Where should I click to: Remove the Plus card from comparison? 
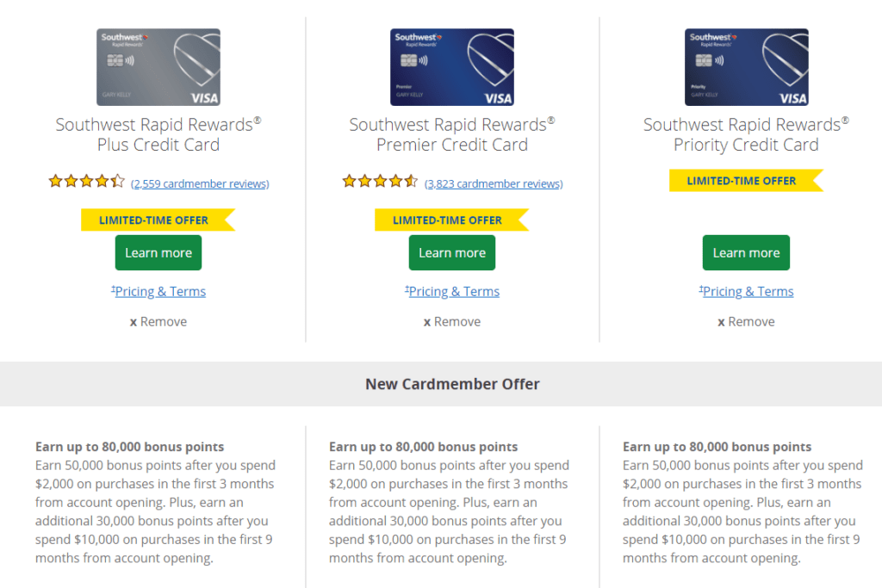tap(158, 321)
